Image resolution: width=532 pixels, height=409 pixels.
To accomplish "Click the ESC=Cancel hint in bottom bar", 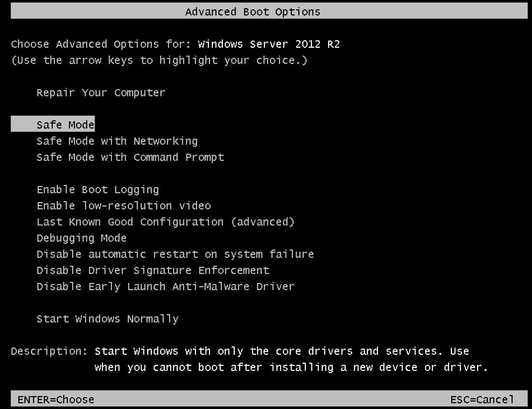I will (x=482, y=399).
